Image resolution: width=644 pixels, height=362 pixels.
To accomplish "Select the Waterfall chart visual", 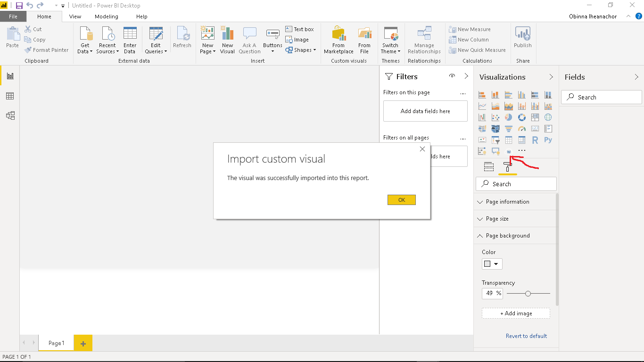I will pos(482,117).
